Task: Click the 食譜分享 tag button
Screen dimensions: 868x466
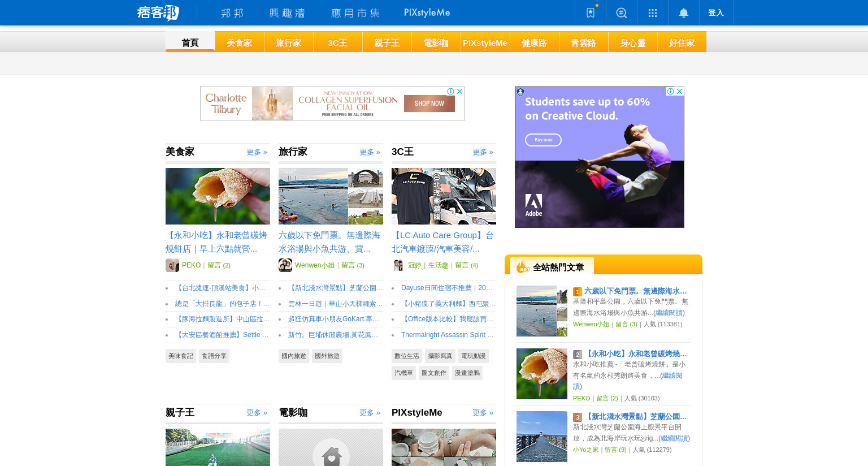Action: [x=214, y=356]
